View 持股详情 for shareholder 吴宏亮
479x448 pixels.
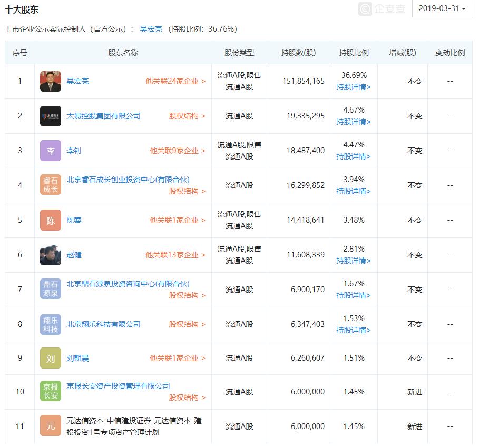point(354,87)
